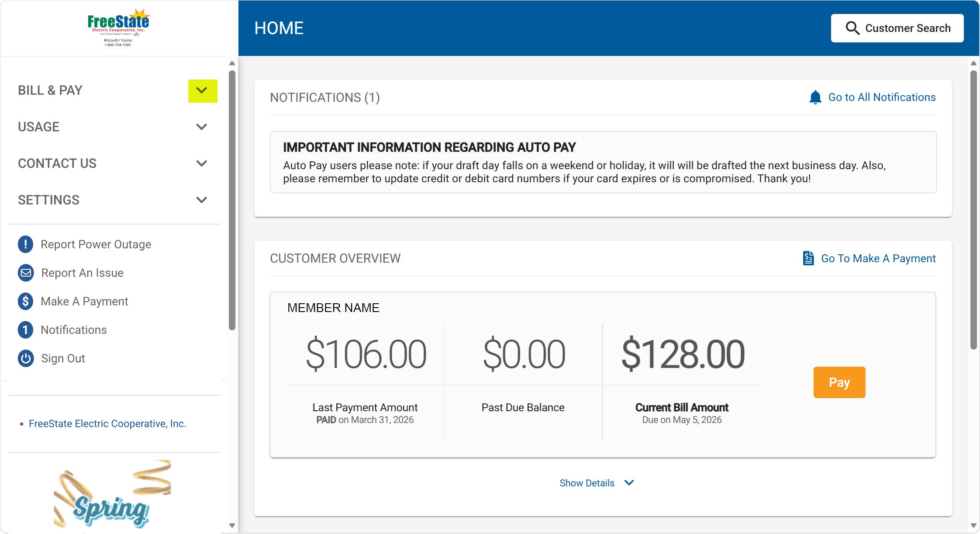Expand the BILL & PAY section
This screenshot has height=534, width=980.
tap(202, 90)
